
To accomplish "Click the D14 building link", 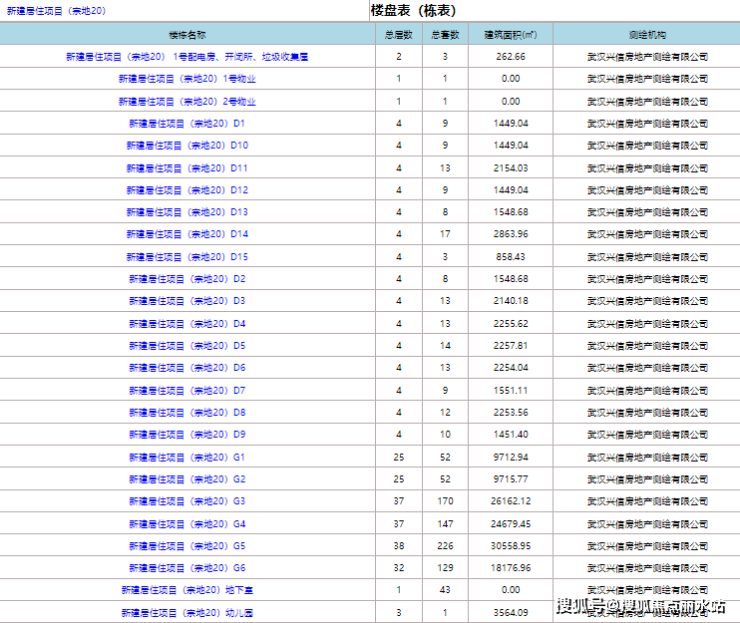I will click(187, 234).
